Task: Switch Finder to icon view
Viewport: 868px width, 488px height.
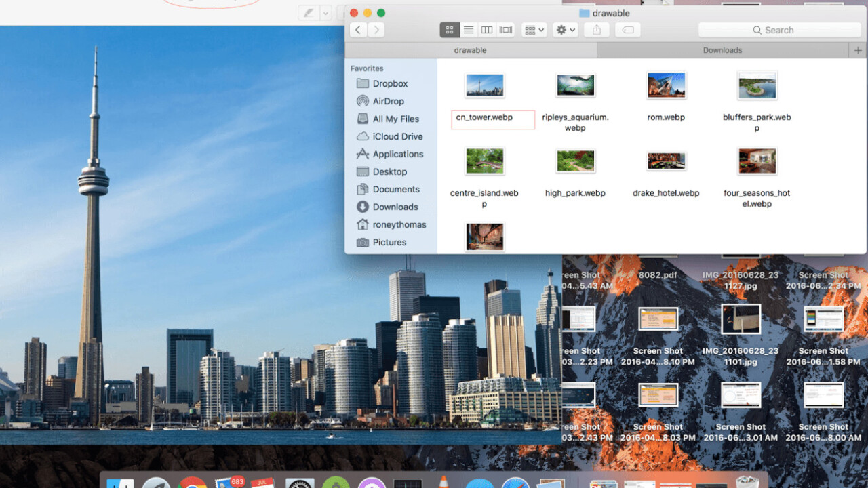Action: pyautogui.click(x=450, y=30)
